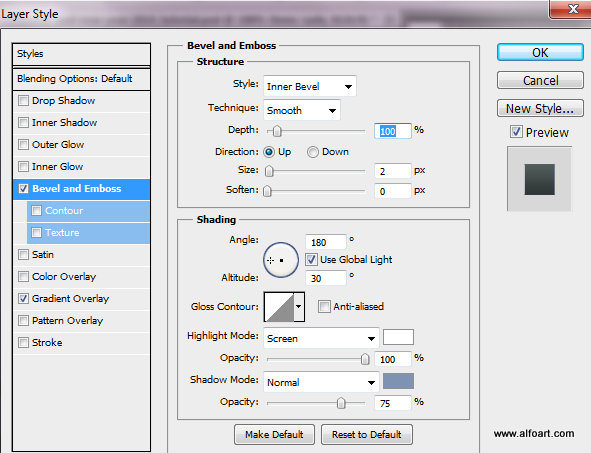The height and width of the screenshot is (453, 591).
Task: Click the New Style... button
Action: [x=540, y=109]
